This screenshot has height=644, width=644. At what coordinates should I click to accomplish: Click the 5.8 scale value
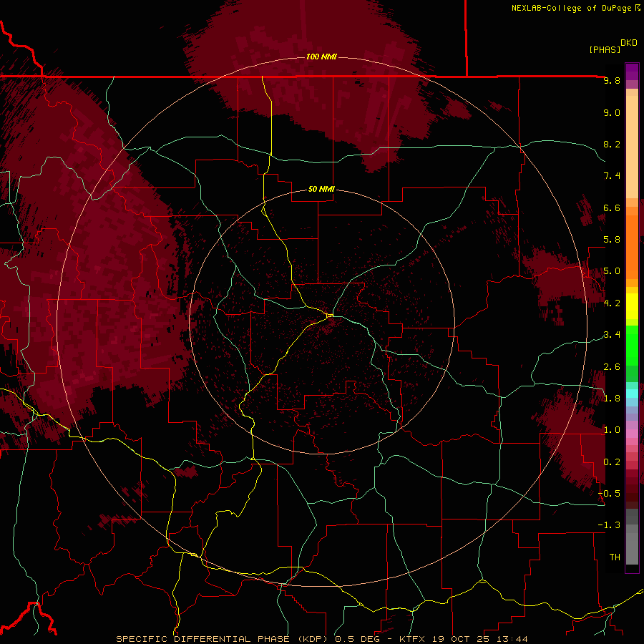click(612, 240)
